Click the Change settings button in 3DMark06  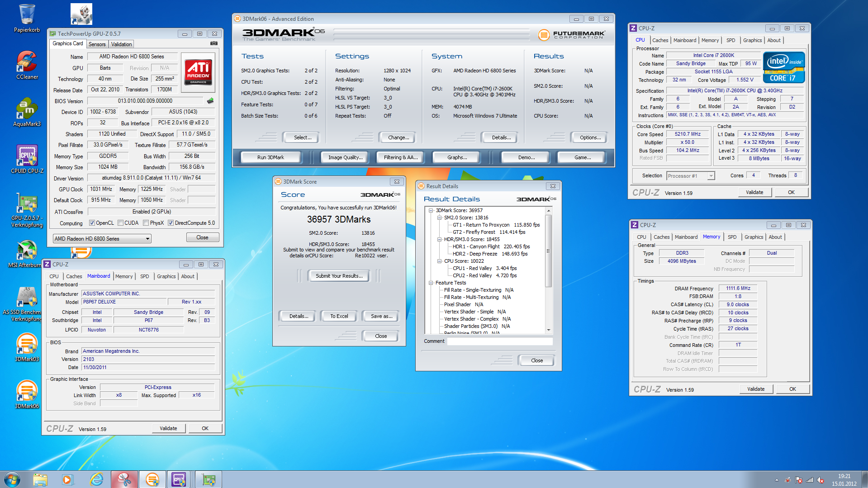tap(398, 137)
